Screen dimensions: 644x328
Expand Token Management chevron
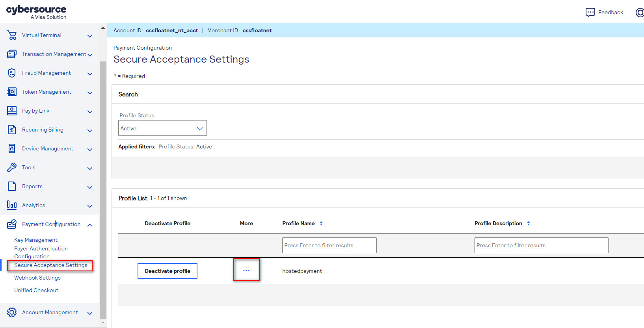click(90, 93)
